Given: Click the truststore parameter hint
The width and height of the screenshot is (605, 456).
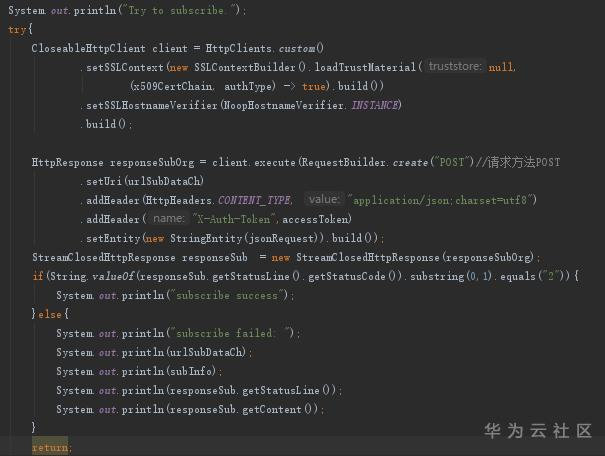Looking at the screenshot, I should click(455, 66).
